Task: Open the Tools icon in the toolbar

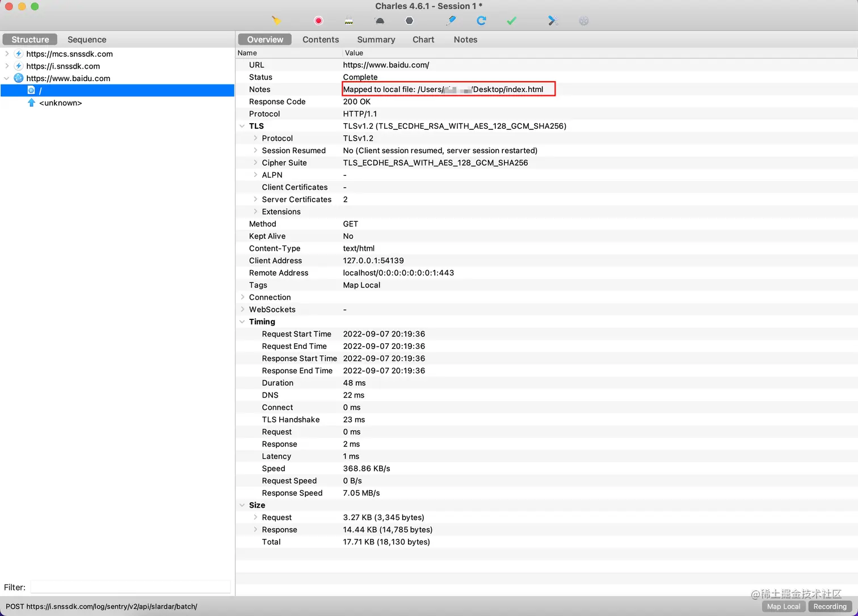Action: pyautogui.click(x=553, y=20)
